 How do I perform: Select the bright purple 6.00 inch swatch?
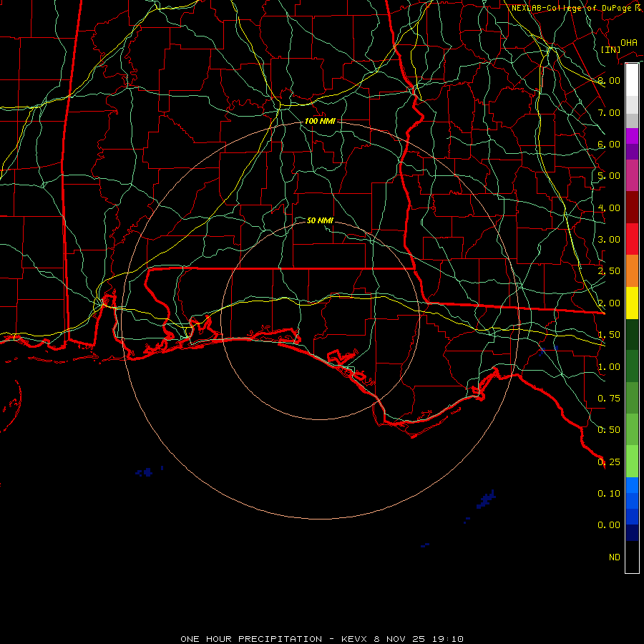pos(632,136)
